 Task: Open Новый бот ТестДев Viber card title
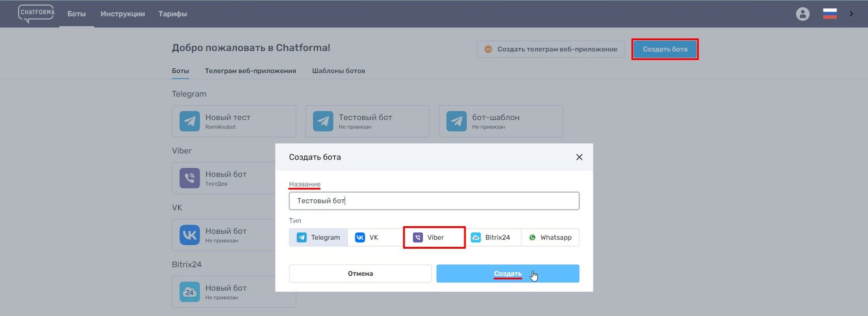coord(226,174)
